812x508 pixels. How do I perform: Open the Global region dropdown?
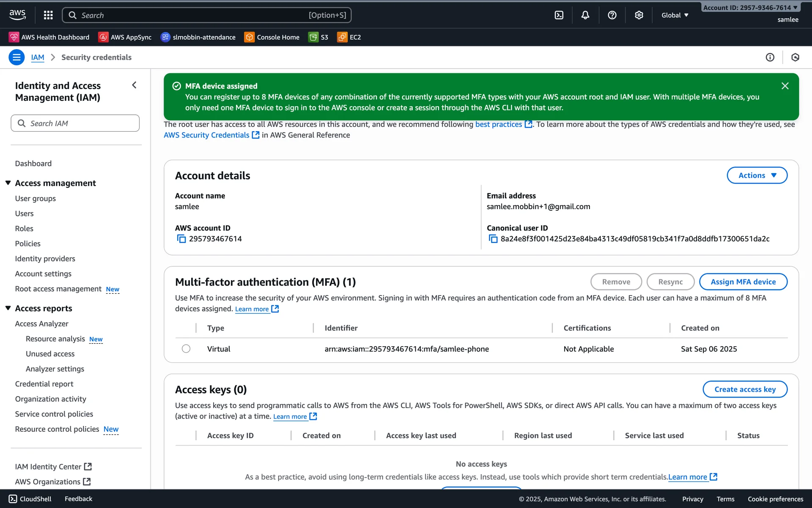[x=675, y=15]
